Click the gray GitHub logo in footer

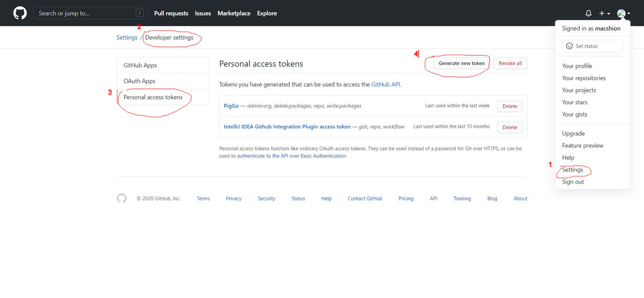122,198
